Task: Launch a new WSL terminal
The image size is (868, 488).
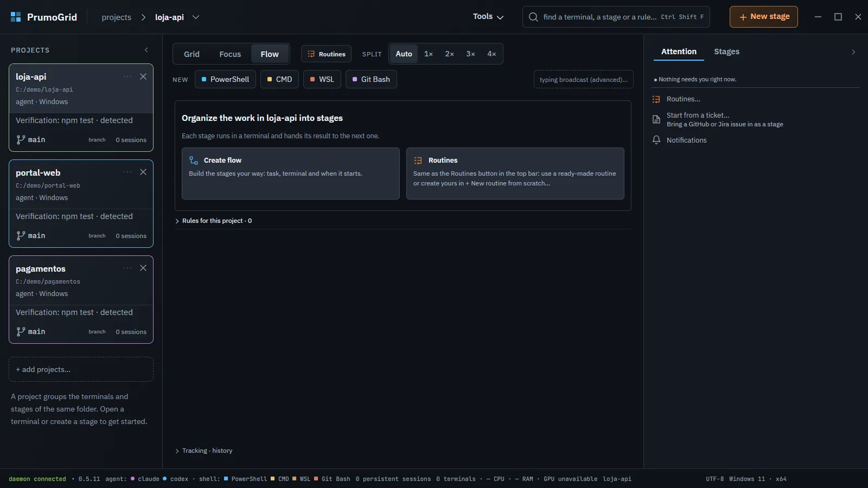Action: [322, 79]
